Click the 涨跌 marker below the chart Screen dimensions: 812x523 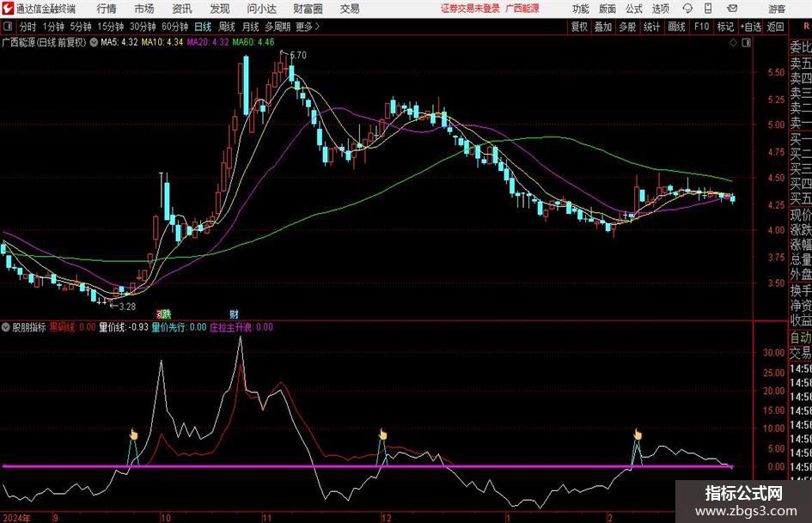(x=163, y=313)
